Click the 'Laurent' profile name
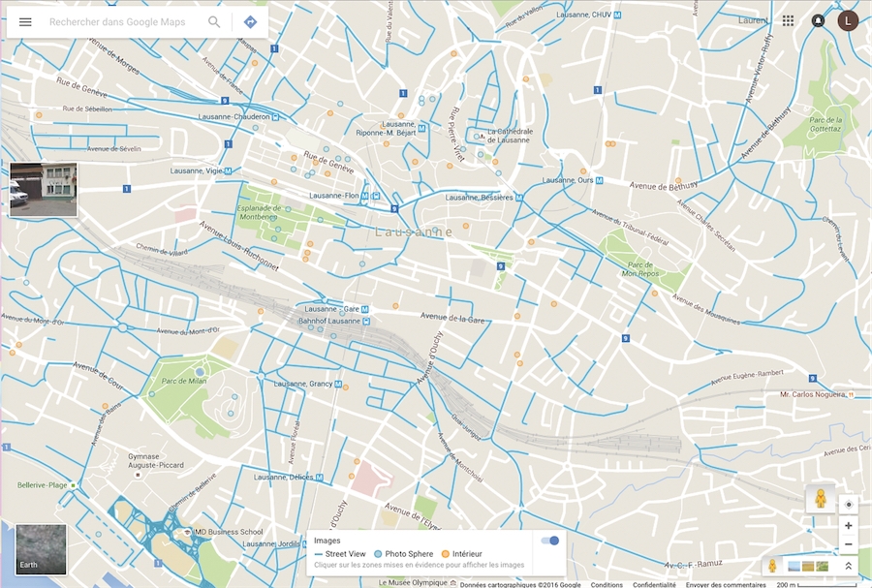Image resolution: width=872 pixels, height=588 pixels. [x=753, y=20]
